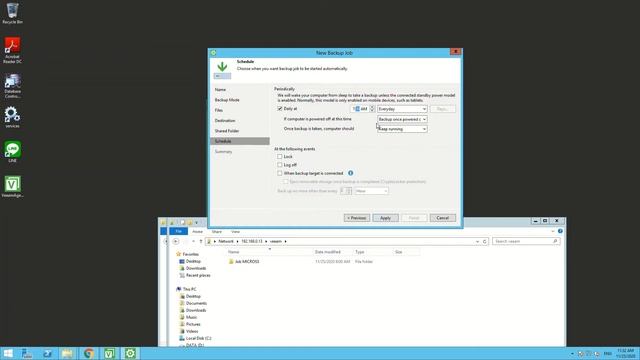Screen dimensions: 640x360
Task: Switch to the green gear taskbar app
Action: (130, 353)
